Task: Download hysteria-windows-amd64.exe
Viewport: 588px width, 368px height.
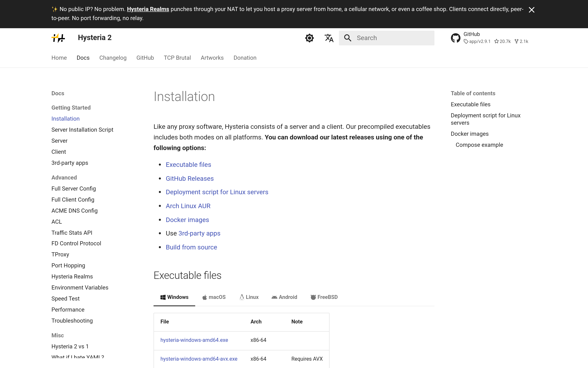Action: pyautogui.click(x=194, y=340)
